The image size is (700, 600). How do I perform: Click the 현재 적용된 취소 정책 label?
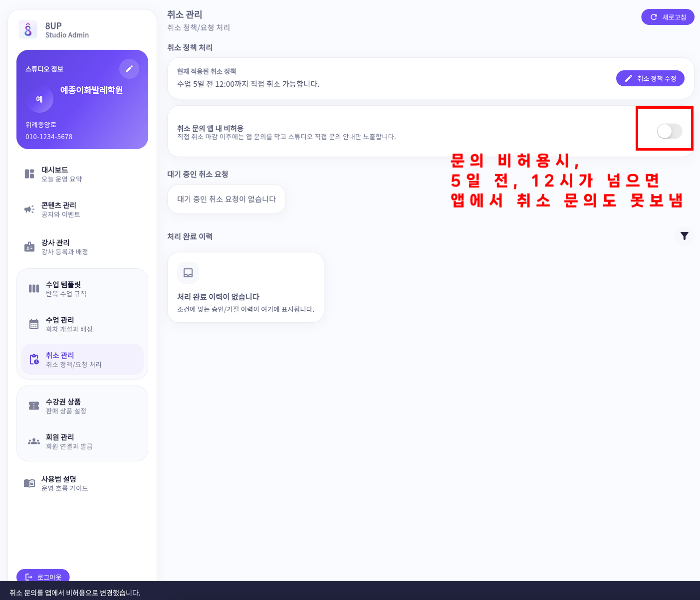click(207, 71)
